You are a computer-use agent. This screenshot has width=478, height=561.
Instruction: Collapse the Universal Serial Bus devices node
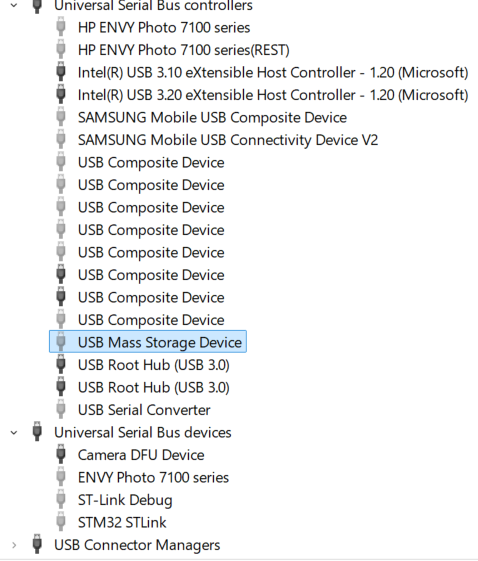(x=14, y=433)
